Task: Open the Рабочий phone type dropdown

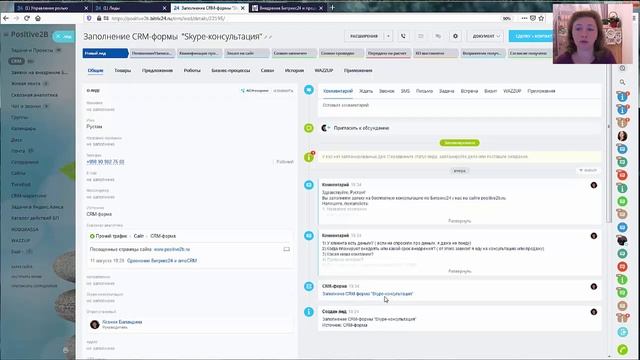Action: [284, 162]
